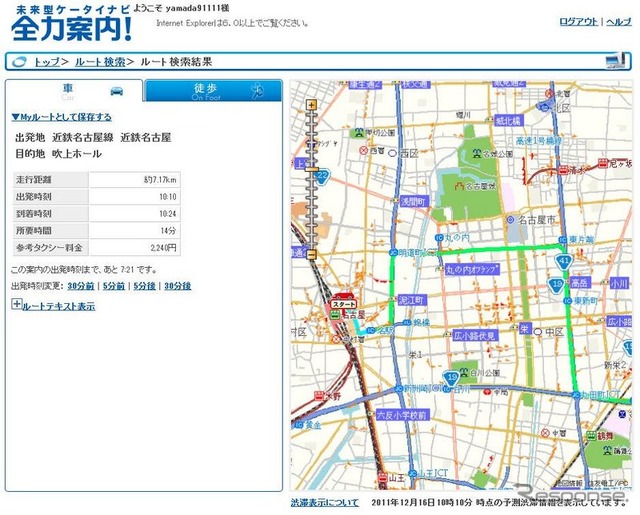Screen dimensions: 640x515
Task: Click the 名古屋城 castle icon on map
Action: [460, 186]
